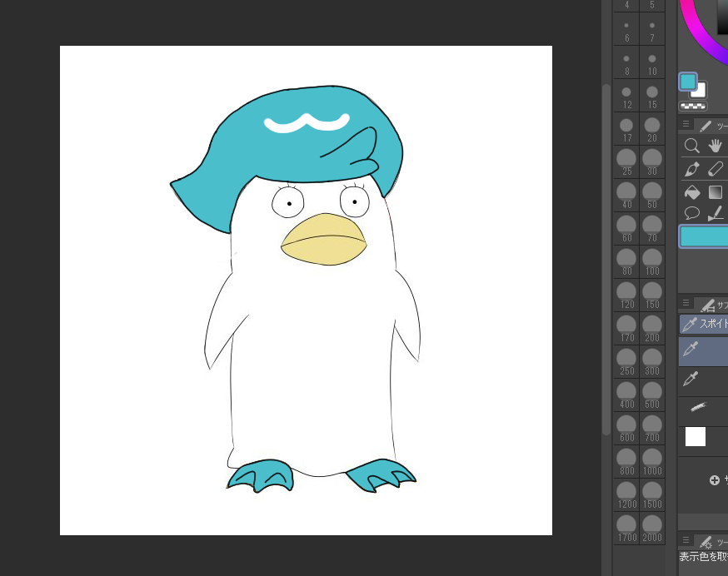Screen dimensions: 728x576
Task: Choose brush size 30
Action: (x=652, y=162)
